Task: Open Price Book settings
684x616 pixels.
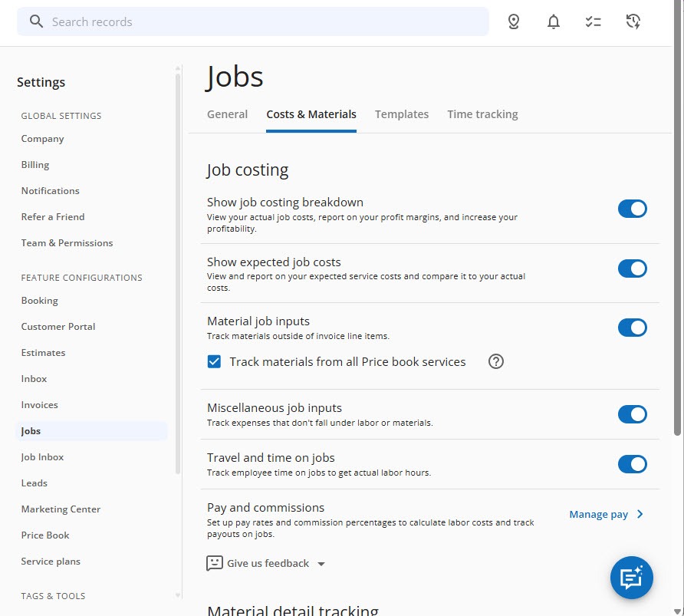Action: pos(45,535)
